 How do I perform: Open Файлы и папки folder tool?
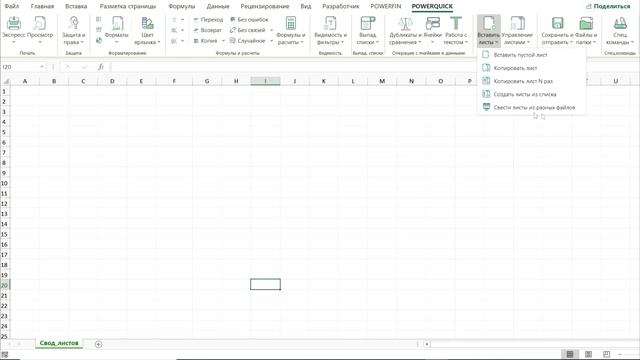586,30
